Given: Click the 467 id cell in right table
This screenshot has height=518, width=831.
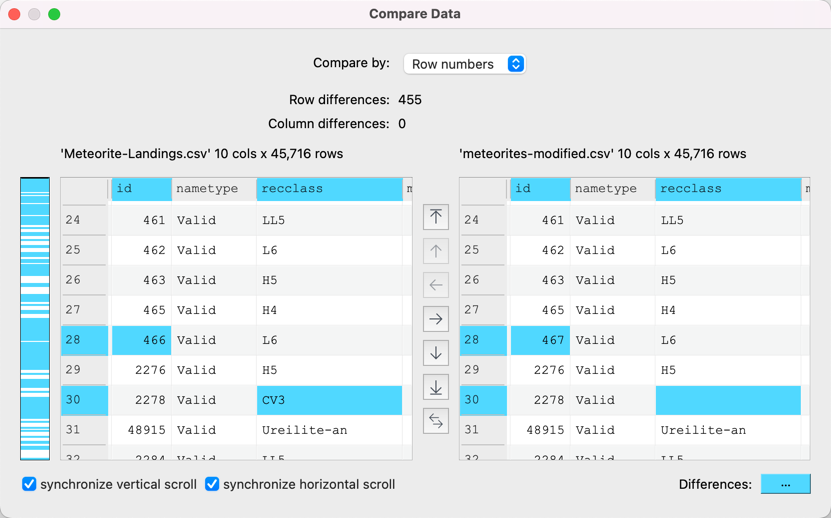Looking at the screenshot, I should pos(539,340).
